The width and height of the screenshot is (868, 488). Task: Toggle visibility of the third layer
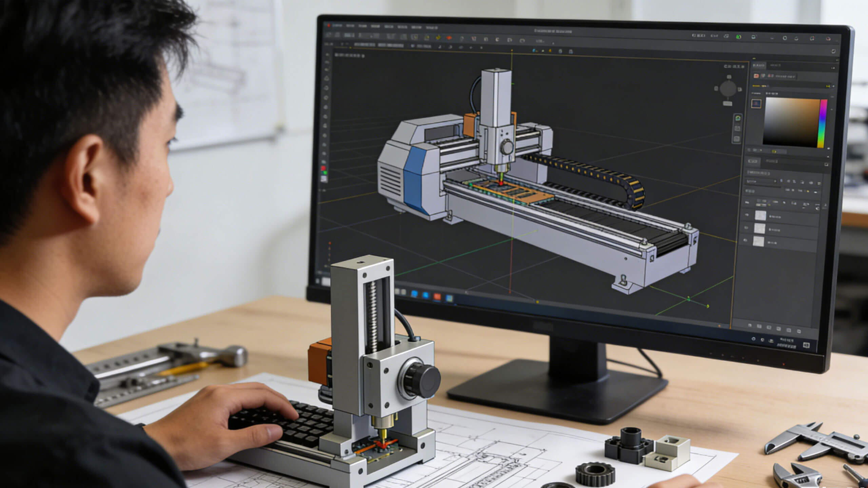coord(745,241)
